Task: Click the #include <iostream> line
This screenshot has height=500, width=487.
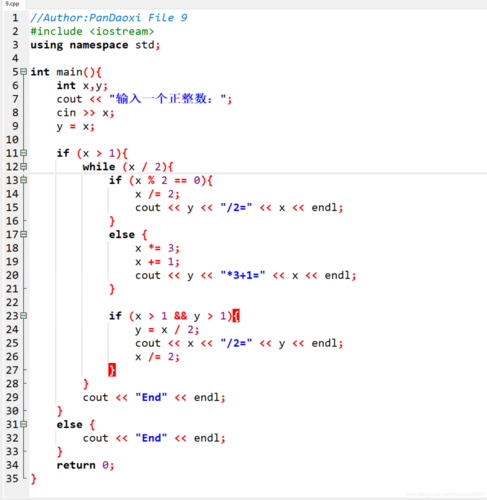Action: pyautogui.click(x=92, y=31)
